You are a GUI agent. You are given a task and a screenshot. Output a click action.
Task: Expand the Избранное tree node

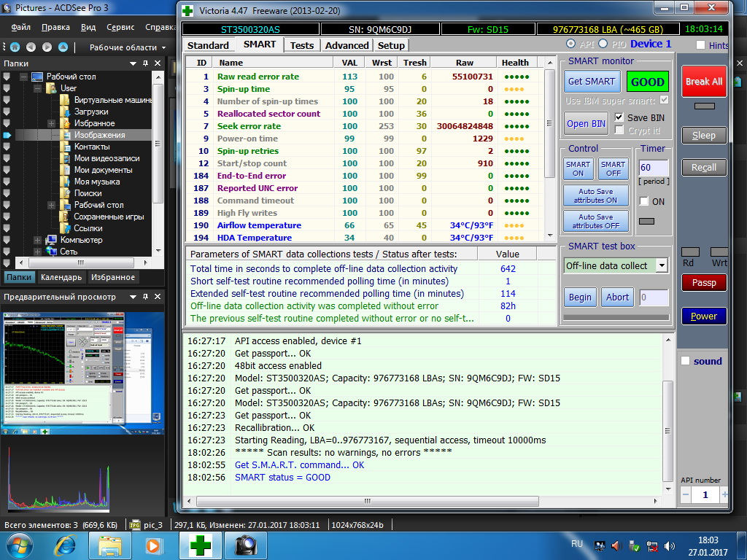click(x=51, y=123)
